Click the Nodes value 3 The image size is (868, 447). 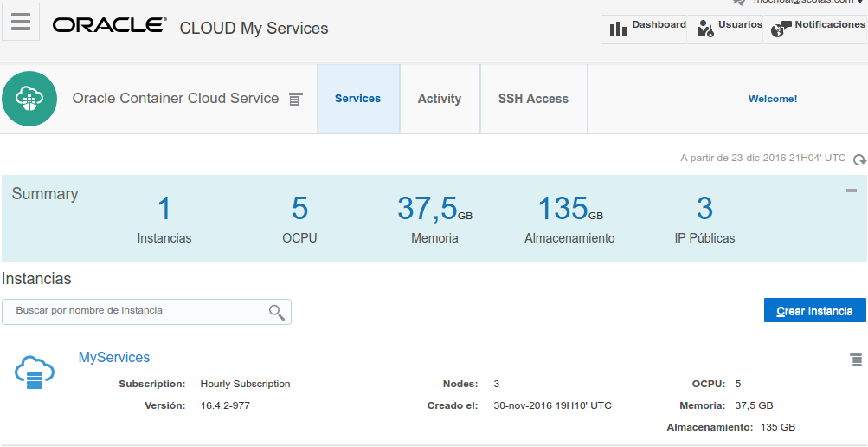coord(497,384)
